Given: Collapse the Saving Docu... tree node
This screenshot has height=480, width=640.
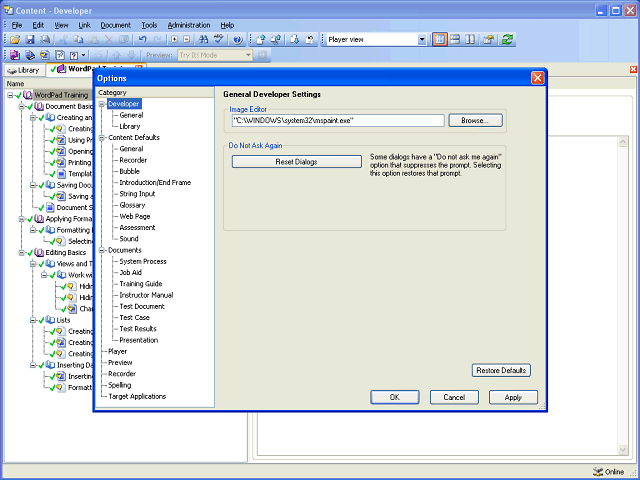Looking at the screenshot, I should [33, 185].
